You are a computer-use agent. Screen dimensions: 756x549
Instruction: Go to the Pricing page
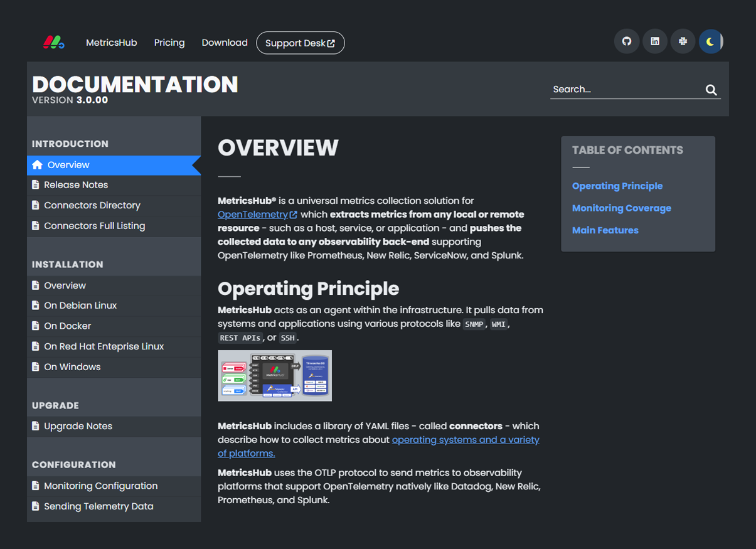tap(169, 43)
